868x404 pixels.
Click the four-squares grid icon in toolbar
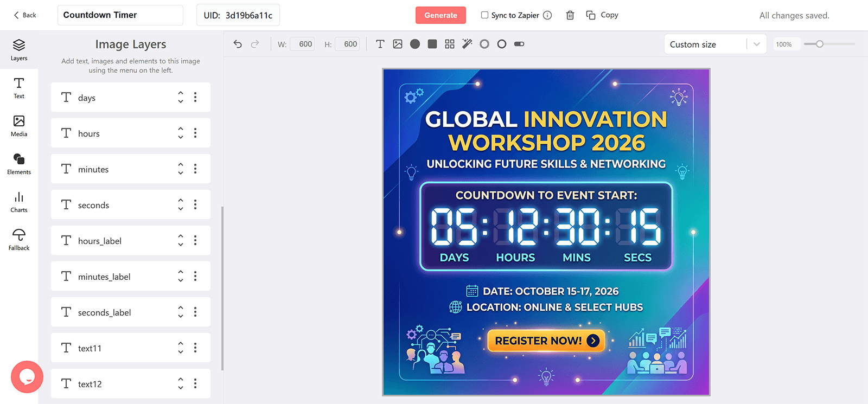(450, 44)
